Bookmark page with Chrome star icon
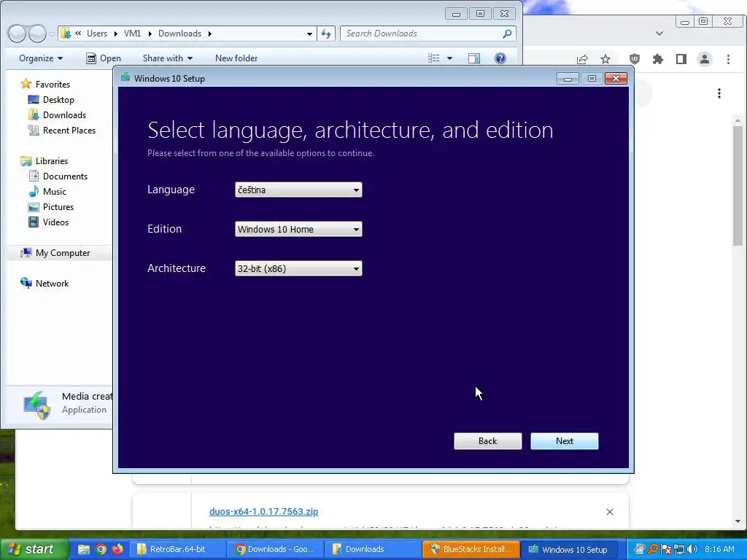The height and width of the screenshot is (560, 747). (605, 59)
